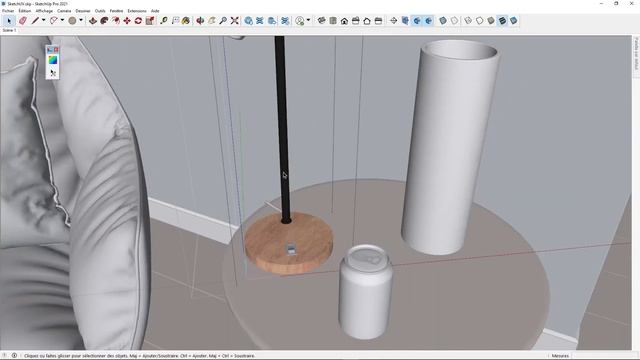This screenshot has height=360, width=640.
Task: Pick the pink Eraser tool
Action: (x=22, y=20)
